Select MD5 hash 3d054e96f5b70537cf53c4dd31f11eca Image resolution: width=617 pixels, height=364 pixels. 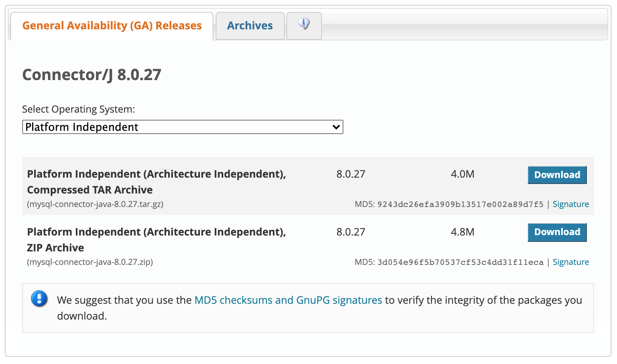460,262
